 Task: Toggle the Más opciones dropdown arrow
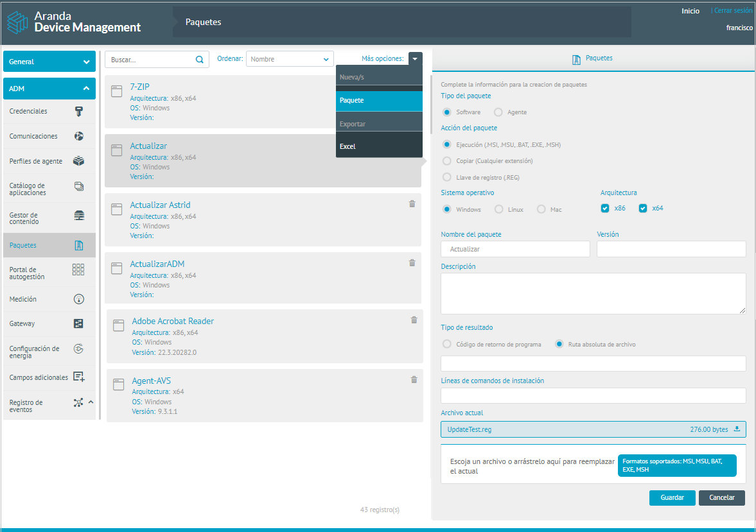coord(415,59)
